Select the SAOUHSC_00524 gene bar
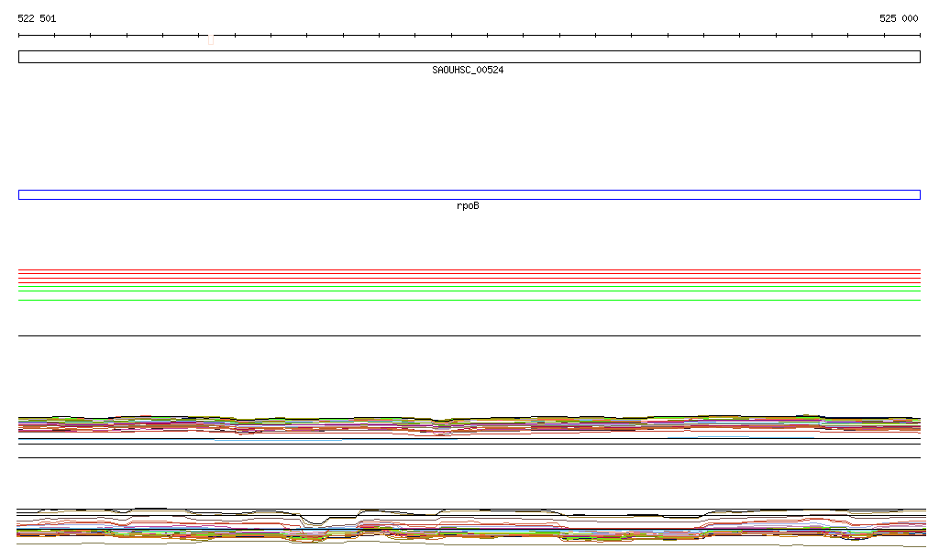 pyautogui.click(x=469, y=57)
